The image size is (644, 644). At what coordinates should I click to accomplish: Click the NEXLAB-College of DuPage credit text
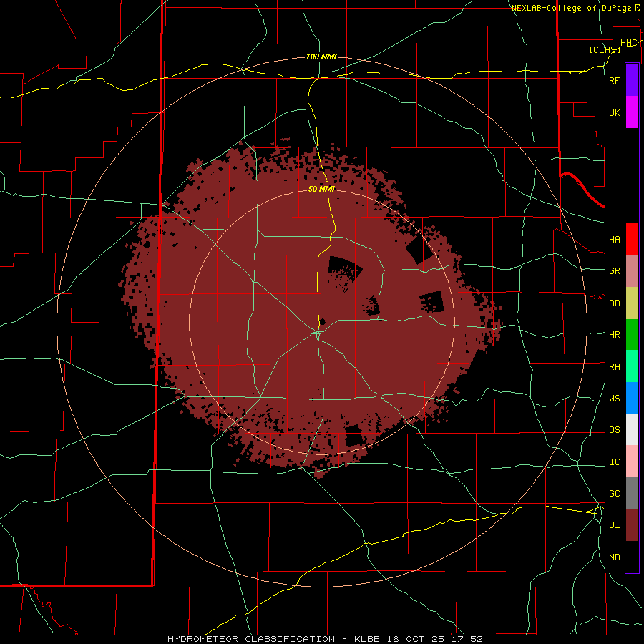tap(572, 8)
